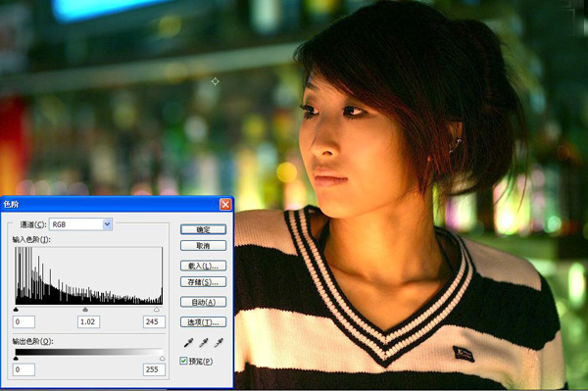Click the 取消 button

(x=203, y=246)
